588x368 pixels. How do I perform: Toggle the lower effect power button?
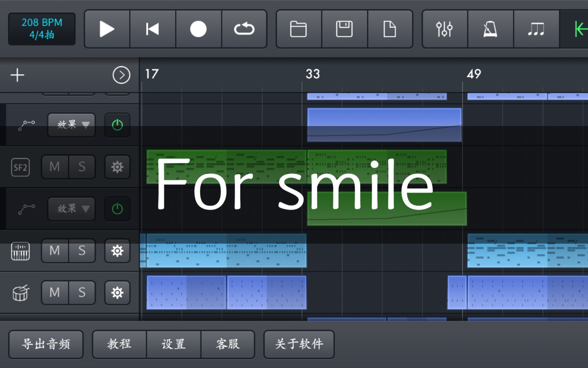click(117, 209)
